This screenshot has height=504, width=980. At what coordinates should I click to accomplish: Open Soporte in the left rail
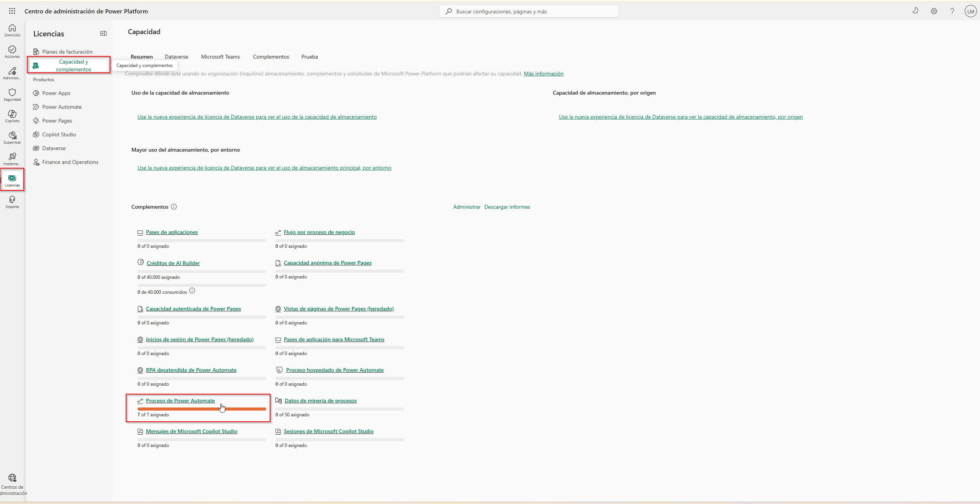(12, 202)
